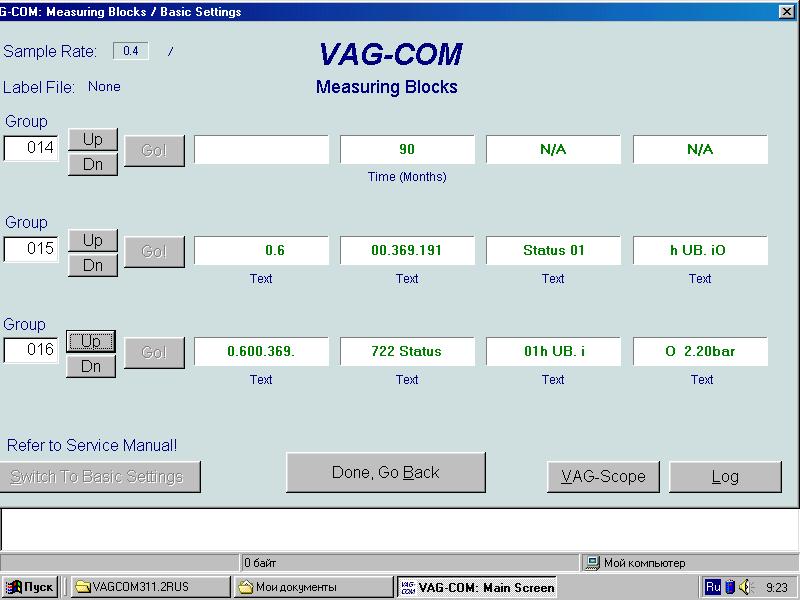Screen dimensions: 800x600
Task: Close the Measuring Blocks window
Action: pos(787,11)
